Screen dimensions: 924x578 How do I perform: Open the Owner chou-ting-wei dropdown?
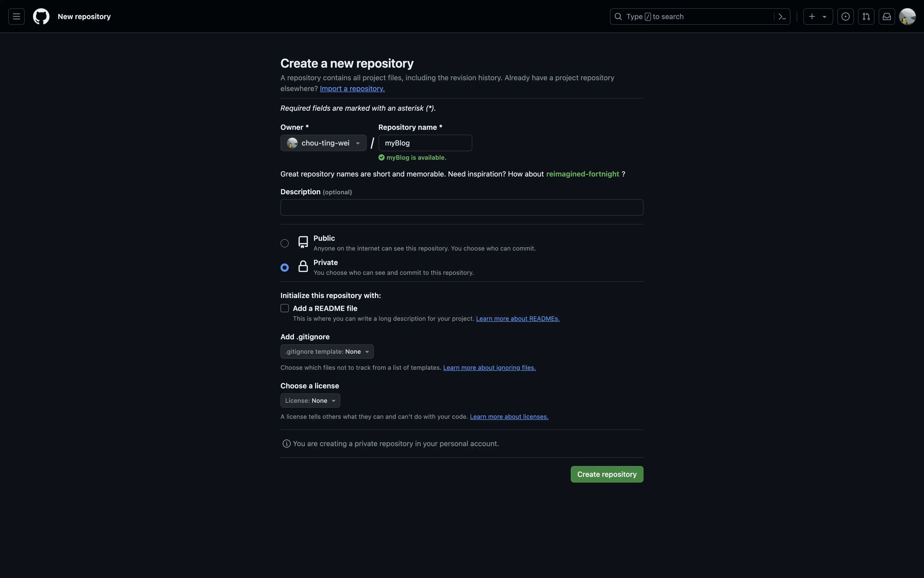point(323,143)
